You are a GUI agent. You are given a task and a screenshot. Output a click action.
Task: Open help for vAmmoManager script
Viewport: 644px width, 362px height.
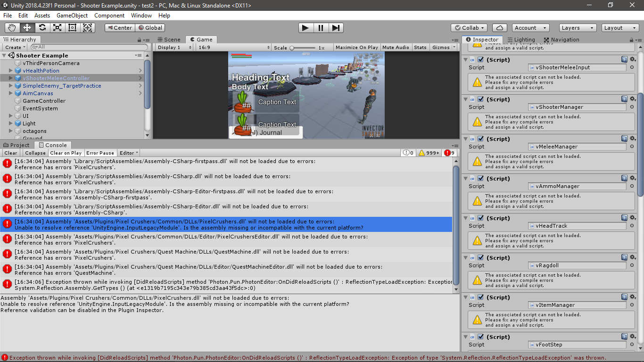point(624,178)
